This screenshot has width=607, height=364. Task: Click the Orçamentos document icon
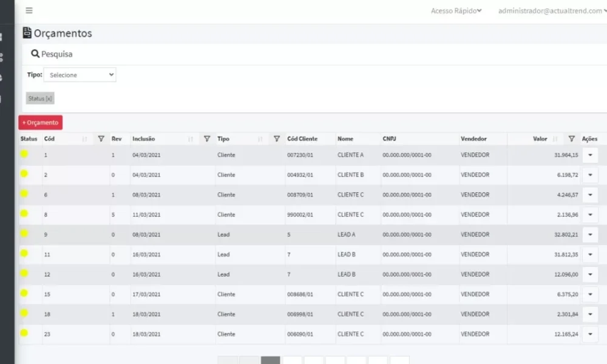[x=27, y=33]
